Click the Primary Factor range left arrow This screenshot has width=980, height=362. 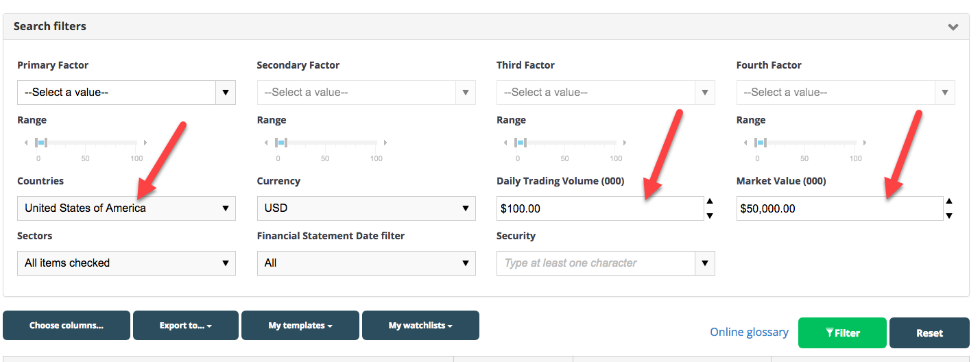click(26, 143)
